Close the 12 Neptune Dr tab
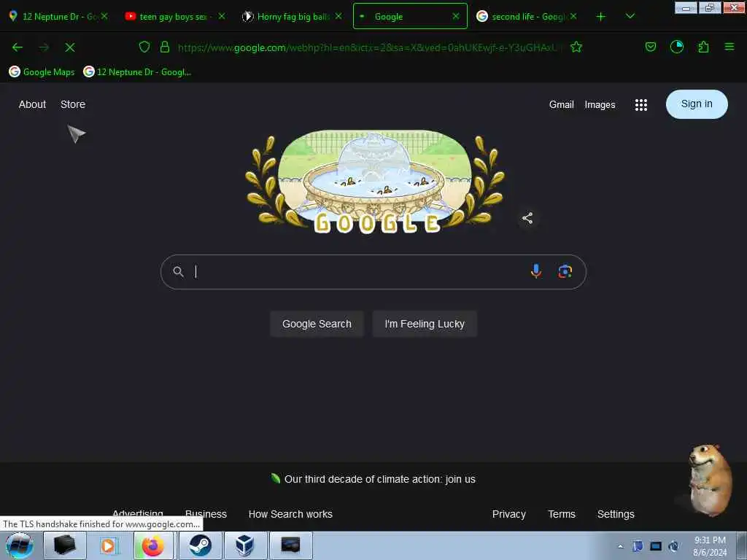The height and width of the screenshot is (560, 747). pos(104,16)
